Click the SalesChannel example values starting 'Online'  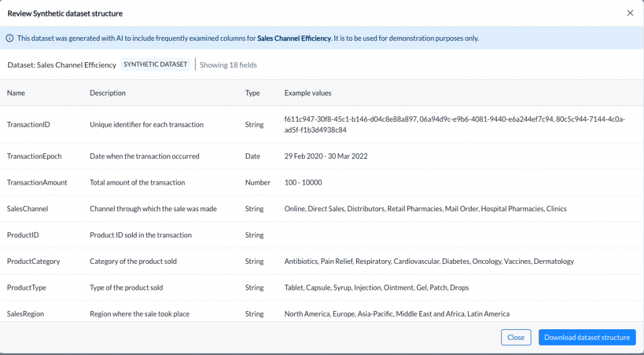click(x=425, y=209)
